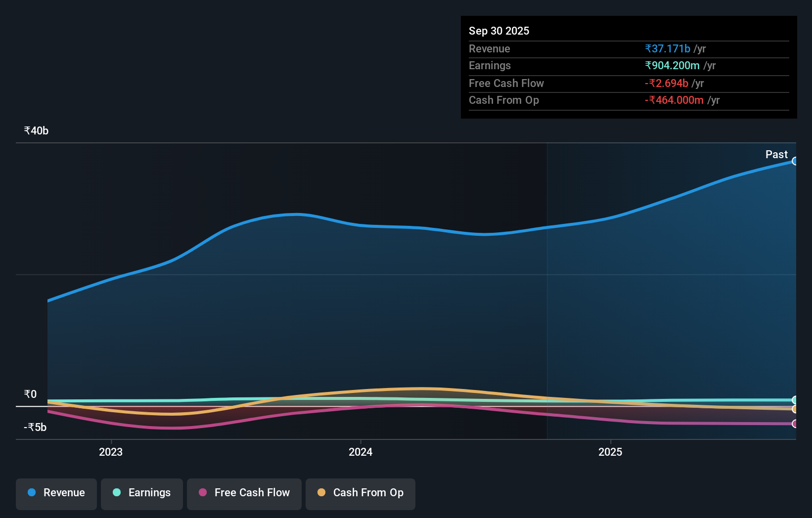Click the blue Revenue legend dot
This screenshot has width=812, height=518.
coord(33,492)
